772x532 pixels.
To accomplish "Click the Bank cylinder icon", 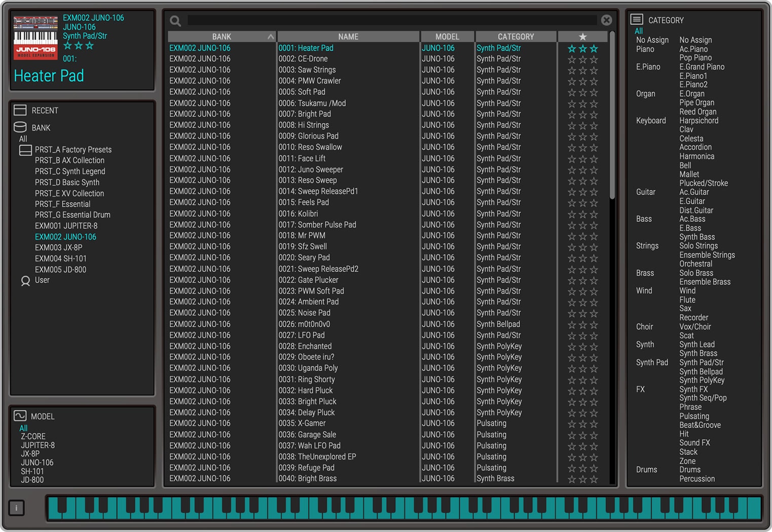I will 20,127.
